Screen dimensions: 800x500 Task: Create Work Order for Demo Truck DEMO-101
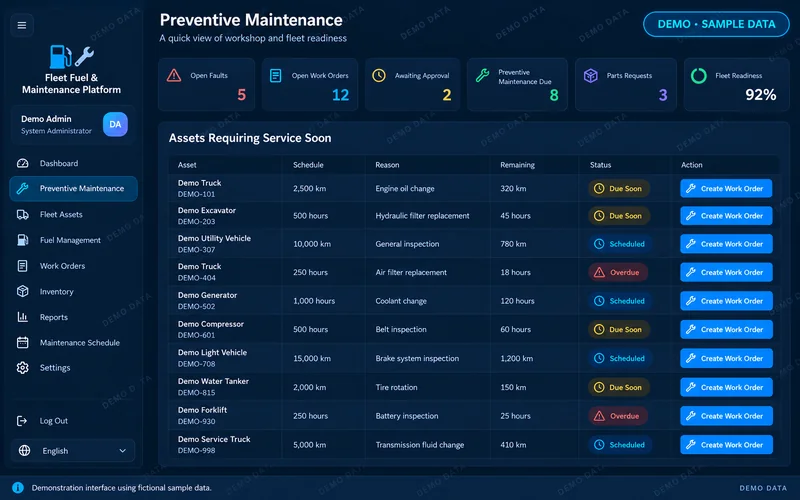[x=726, y=188]
